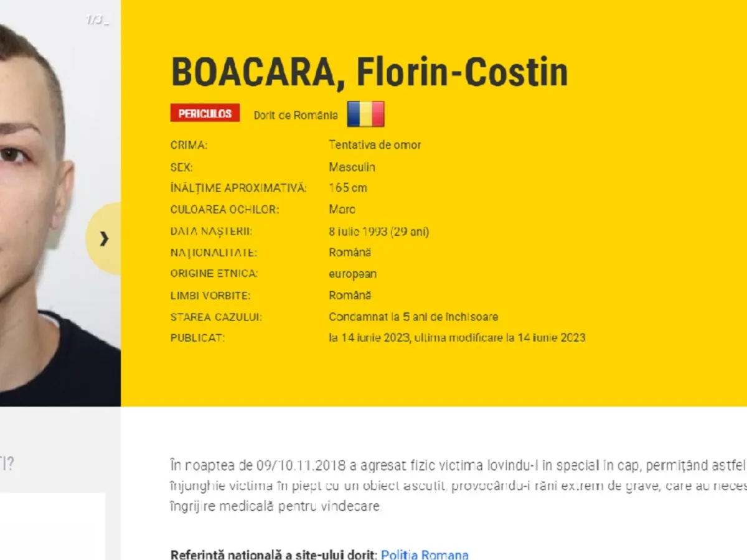Click the Masculin sex value

tap(352, 167)
